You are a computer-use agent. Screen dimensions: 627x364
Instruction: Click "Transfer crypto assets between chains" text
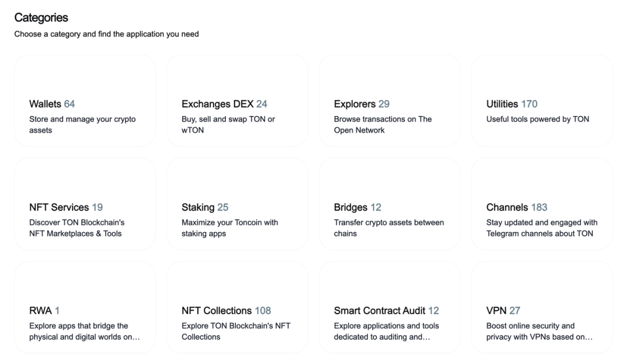388,228
